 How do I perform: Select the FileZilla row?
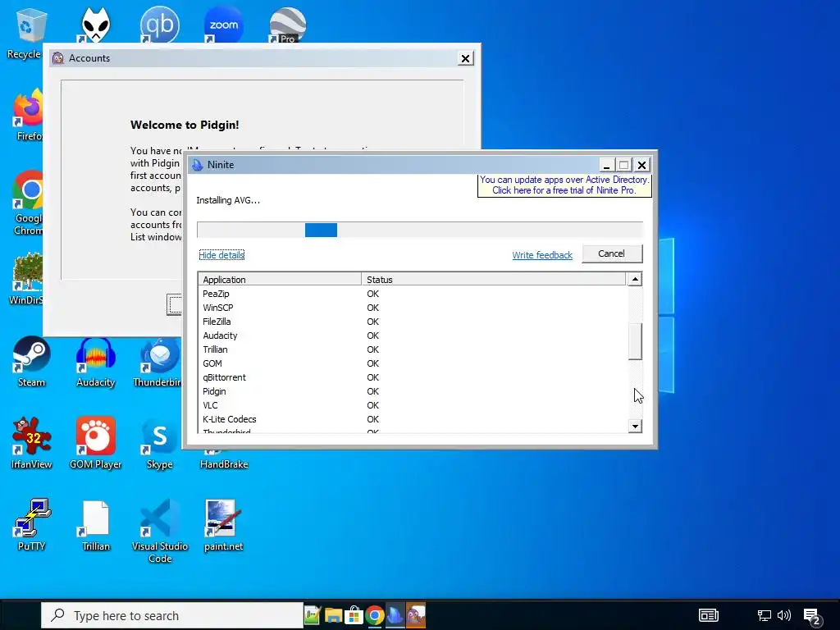click(412, 322)
